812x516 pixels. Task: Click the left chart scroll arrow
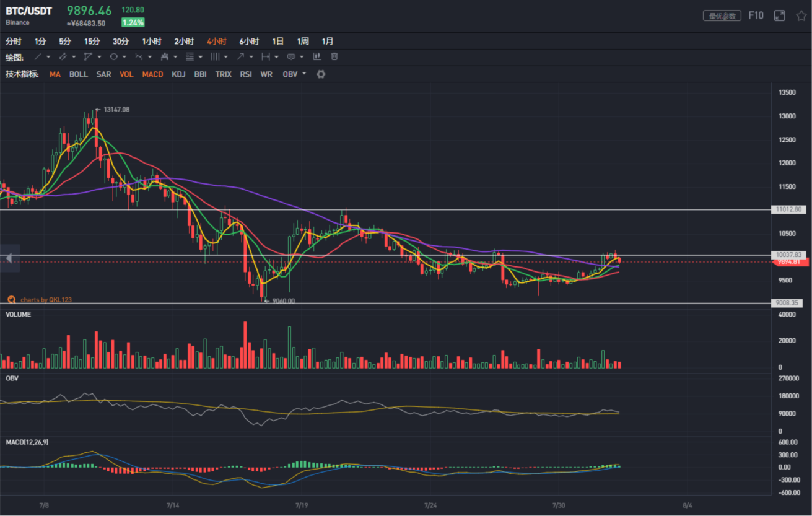9,258
